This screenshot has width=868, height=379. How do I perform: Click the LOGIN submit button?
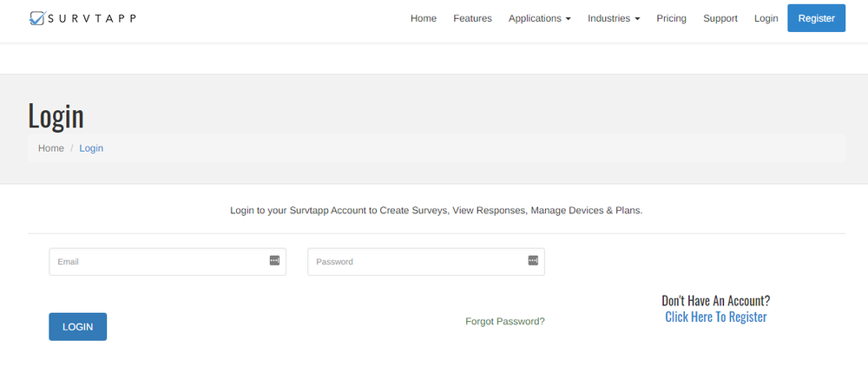(x=77, y=326)
